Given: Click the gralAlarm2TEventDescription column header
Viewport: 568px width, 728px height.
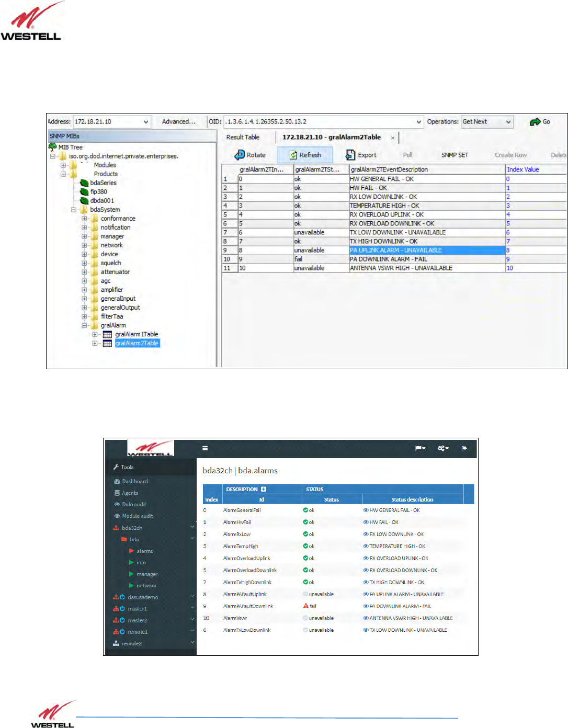Looking at the screenshot, I should pyautogui.click(x=427, y=169).
